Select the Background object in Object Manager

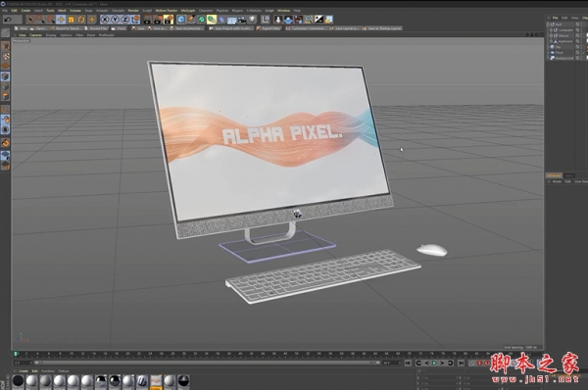[x=564, y=58]
